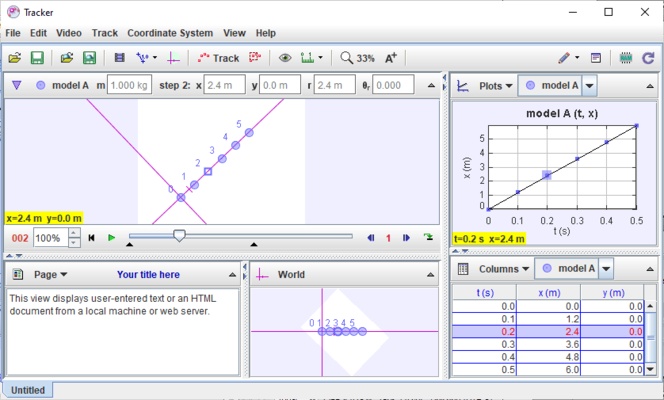Open the Plots dropdown

[x=496, y=86]
